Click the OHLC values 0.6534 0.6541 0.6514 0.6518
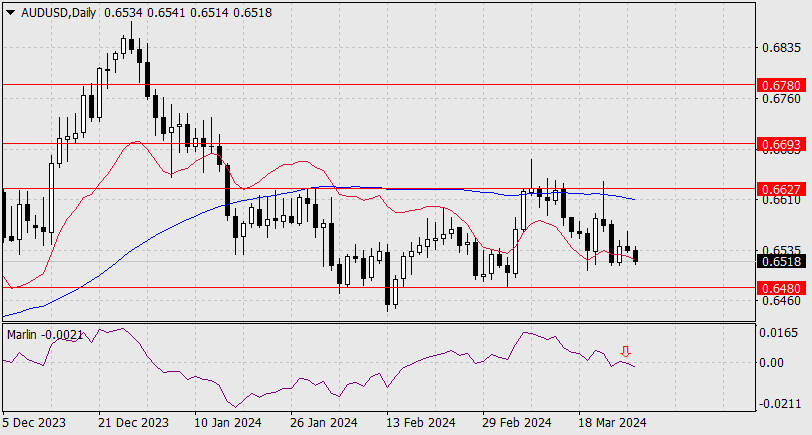The image size is (812, 435). (188, 13)
